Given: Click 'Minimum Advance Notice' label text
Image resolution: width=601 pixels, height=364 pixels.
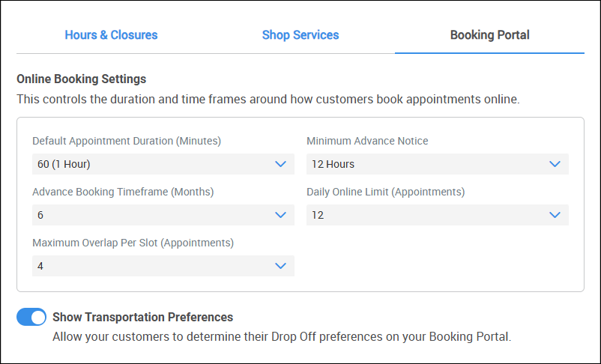Looking at the screenshot, I should coord(367,141).
